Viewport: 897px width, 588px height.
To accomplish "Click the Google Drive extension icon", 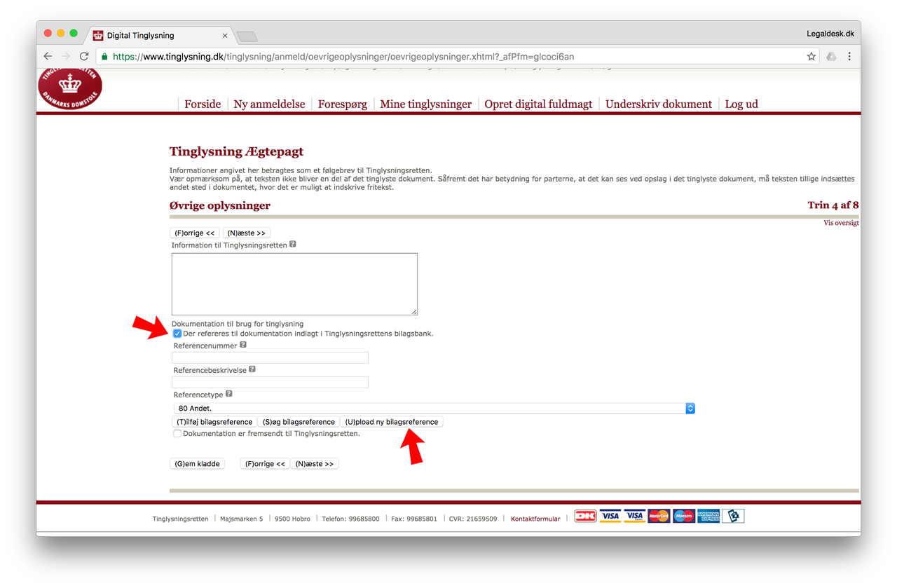I will pos(831,57).
